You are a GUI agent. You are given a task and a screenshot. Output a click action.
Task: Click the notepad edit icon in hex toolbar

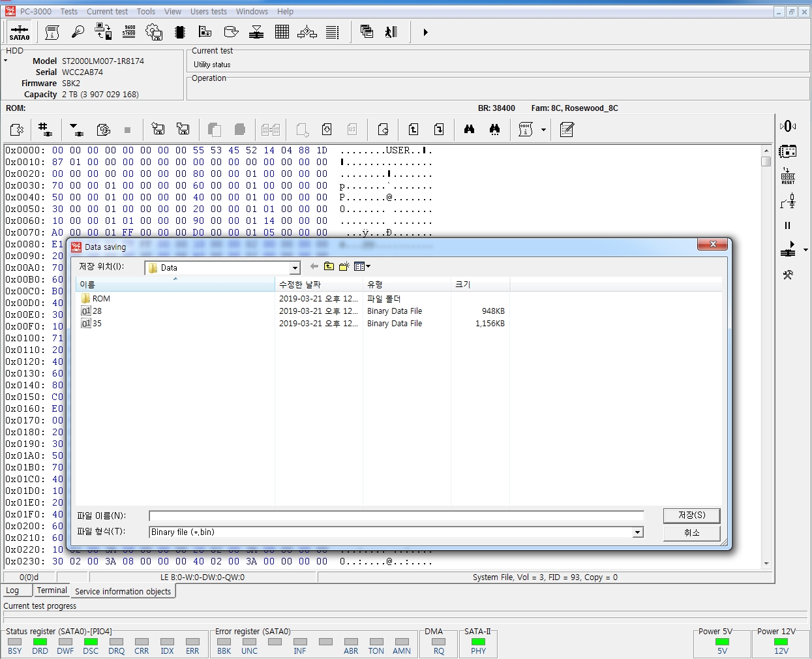(x=567, y=129)
